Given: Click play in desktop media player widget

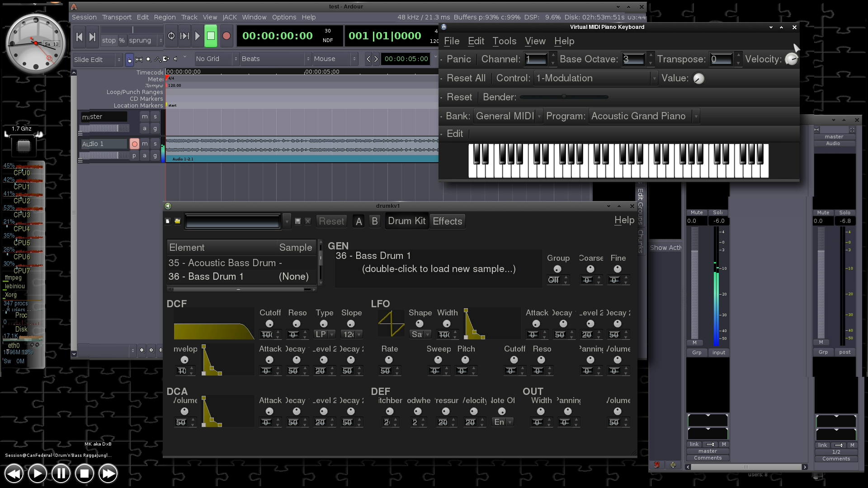Looking at the screenshot, I should [37, 474].
